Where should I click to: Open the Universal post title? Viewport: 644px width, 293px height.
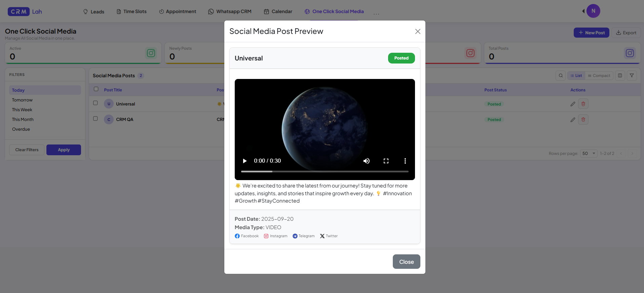(x=125, y=104)
